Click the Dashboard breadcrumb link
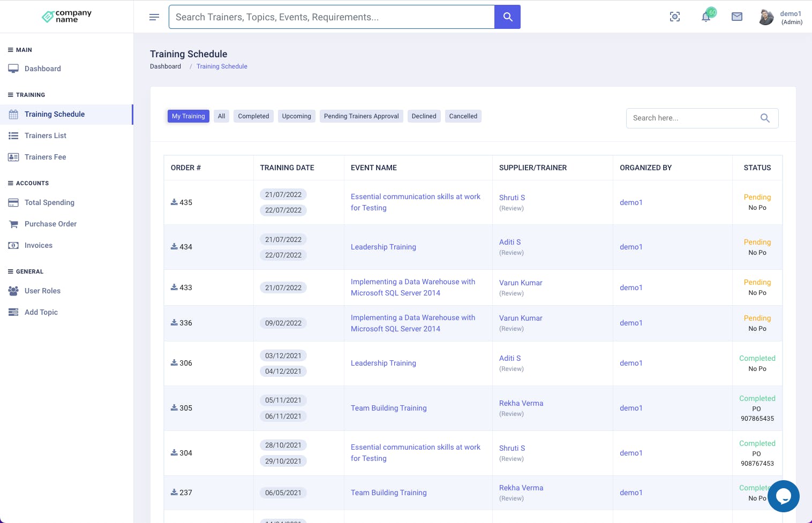 click(x=166, y=66)
